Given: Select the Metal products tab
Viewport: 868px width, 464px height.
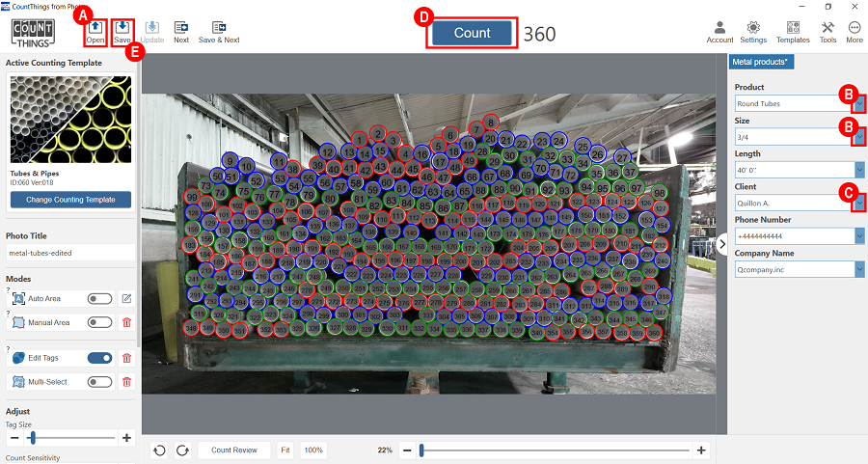Looking at the screenshot, I should [x=763, y=63].
